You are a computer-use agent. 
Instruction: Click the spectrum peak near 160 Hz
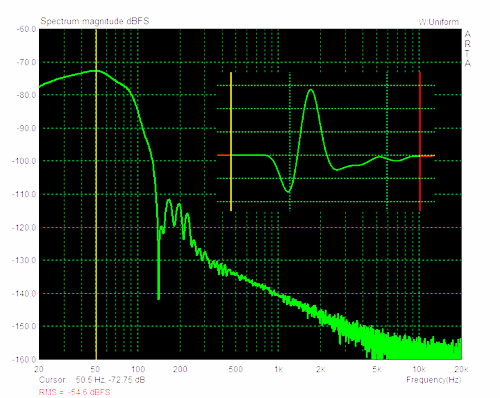[169, 200]
